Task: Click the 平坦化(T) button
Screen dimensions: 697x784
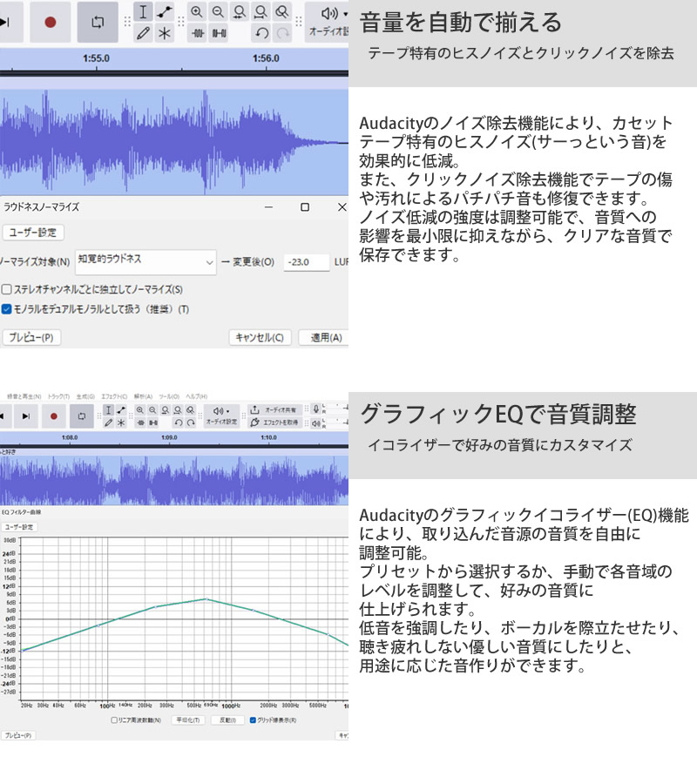Action: 187,720
